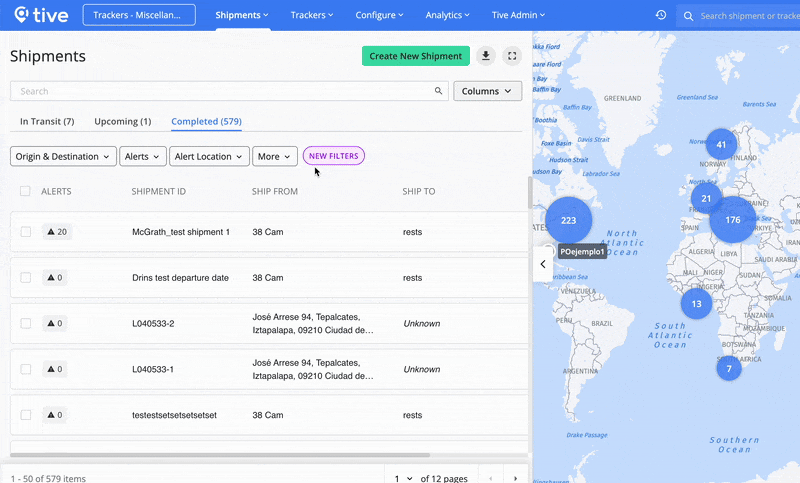Check the McGrath_test shipment 1 row
The height and width of the screenshot is (483, 800).
click(x=26, y=232)
